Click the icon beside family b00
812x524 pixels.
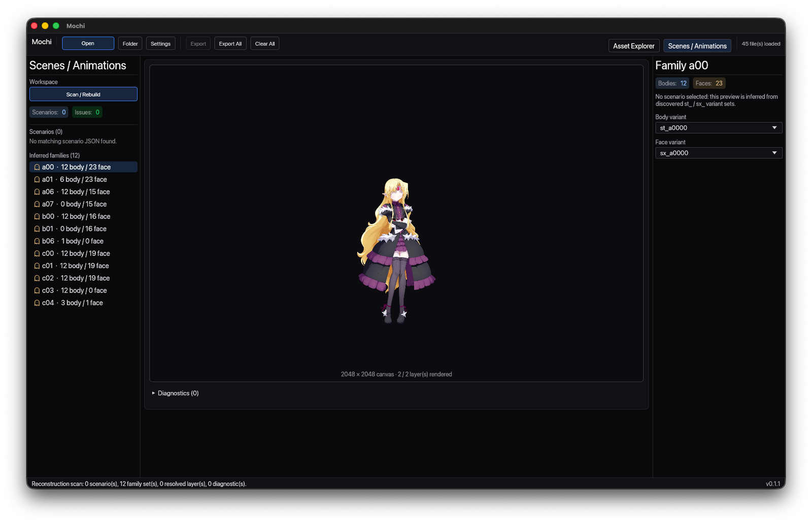(x=37, y=216)
